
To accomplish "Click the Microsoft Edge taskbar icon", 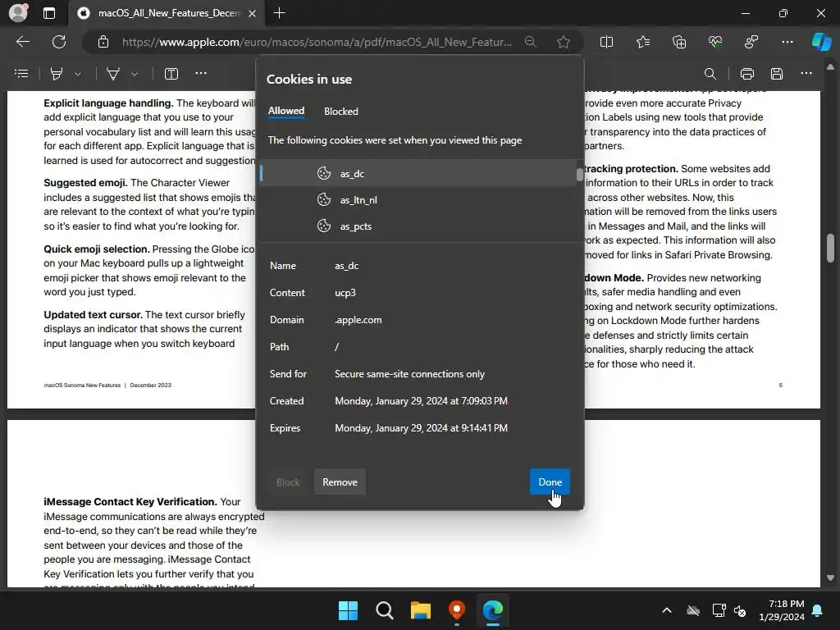I will (x=493, y=610).
